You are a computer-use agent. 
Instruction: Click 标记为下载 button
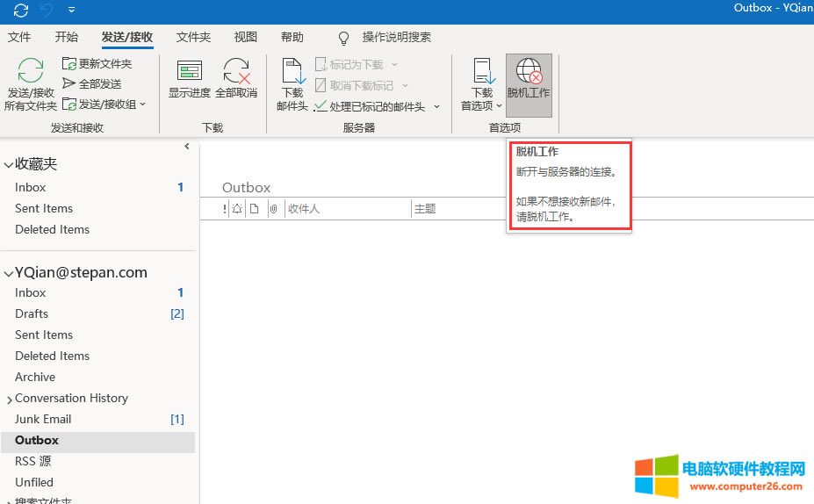349,64
